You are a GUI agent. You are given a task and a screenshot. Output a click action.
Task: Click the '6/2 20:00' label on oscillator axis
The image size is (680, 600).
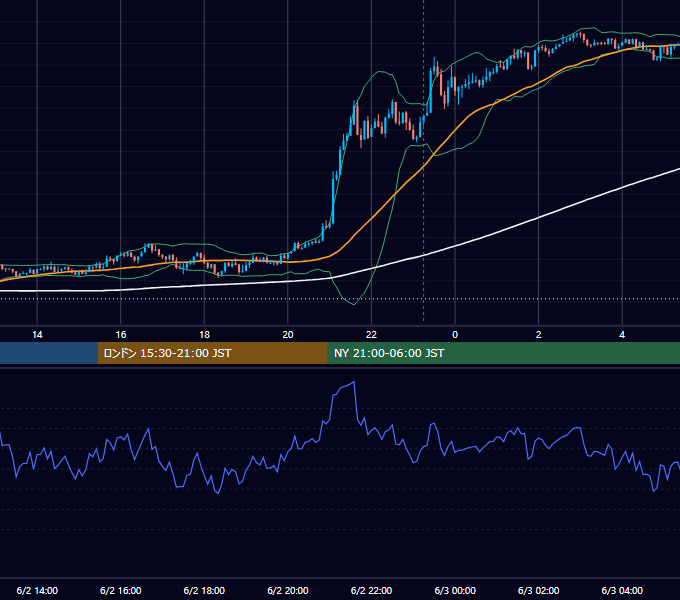[288, 590]
